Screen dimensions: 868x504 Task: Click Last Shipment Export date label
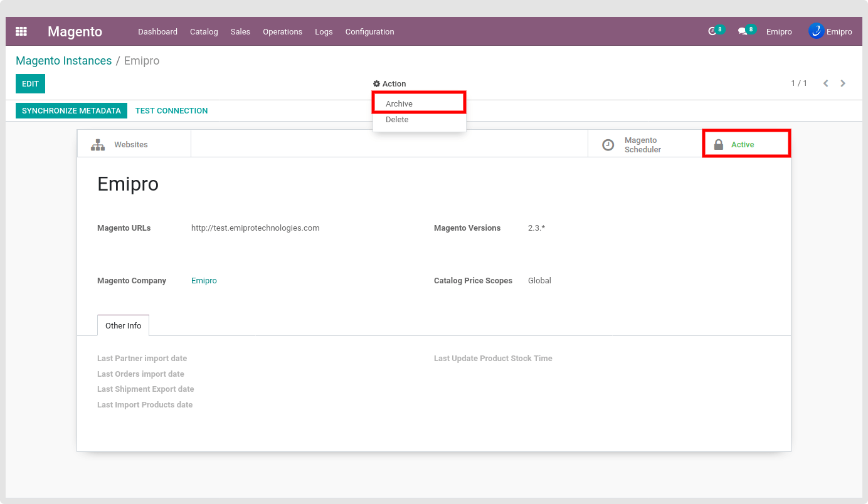[x=146, y=389]
